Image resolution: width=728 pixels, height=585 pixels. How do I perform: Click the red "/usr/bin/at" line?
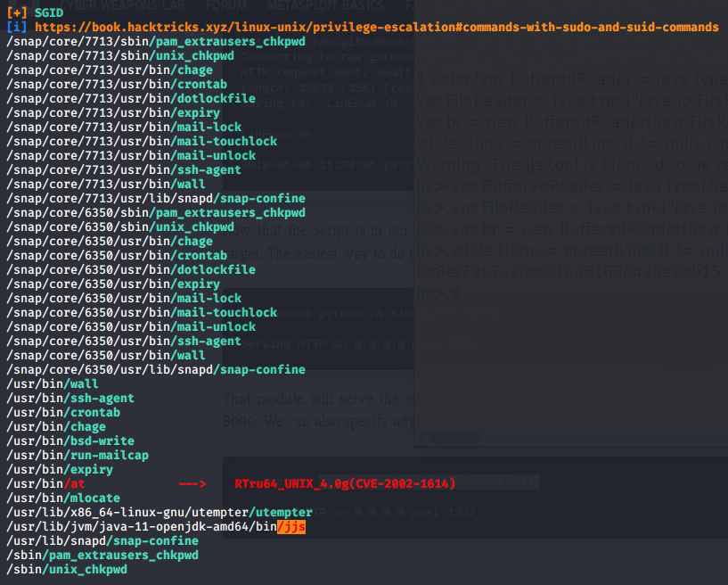45,483
